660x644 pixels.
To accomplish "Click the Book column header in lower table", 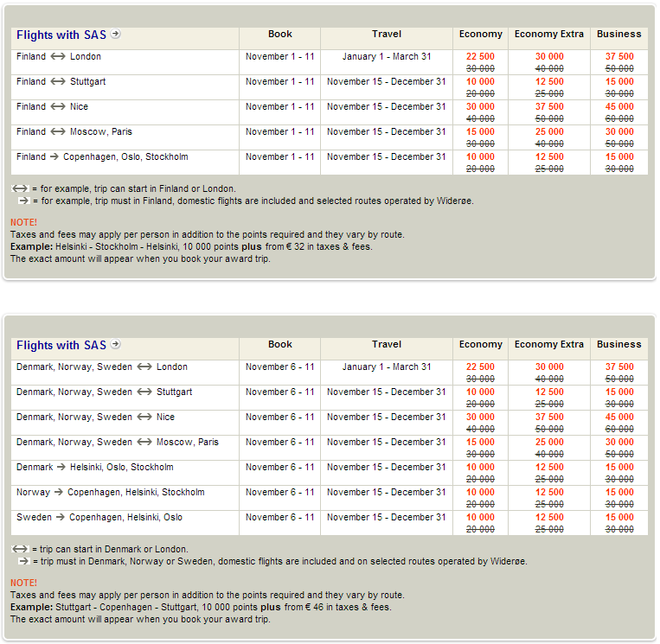I will click(x=279, y=345).
